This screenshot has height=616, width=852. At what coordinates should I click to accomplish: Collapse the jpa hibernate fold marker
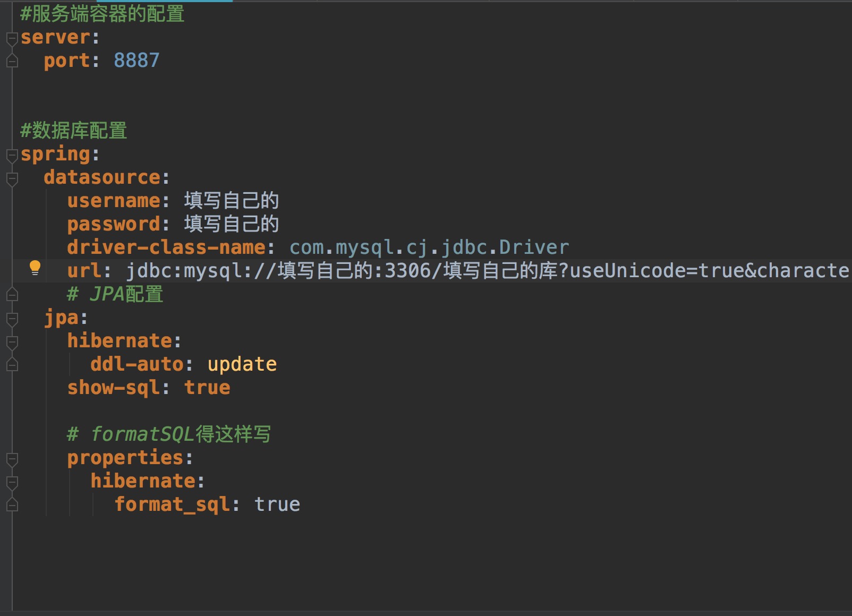click(12, 342)
